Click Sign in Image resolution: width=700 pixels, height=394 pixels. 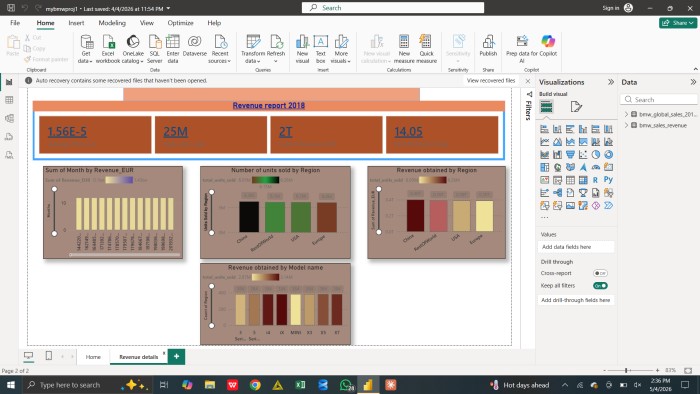[611, 8]
